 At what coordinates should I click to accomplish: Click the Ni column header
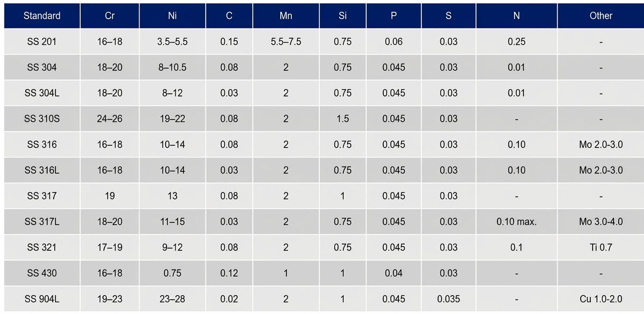tap(172, 16)
